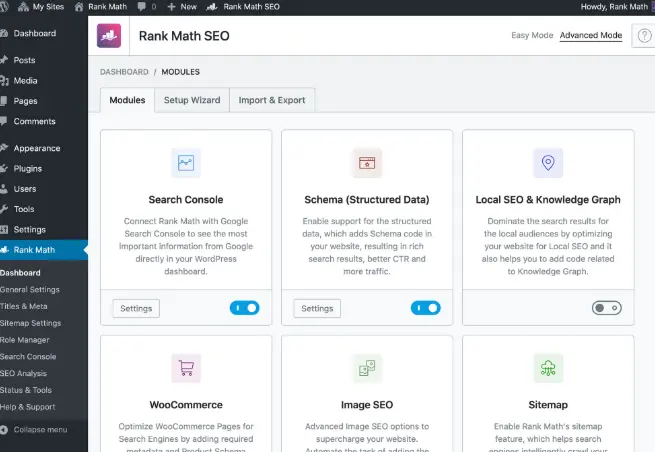Open Dashboard in WordPress sidebar
The width and height of the screenshot is (655, 452).
pyautogui.click(x=35, y=33)
